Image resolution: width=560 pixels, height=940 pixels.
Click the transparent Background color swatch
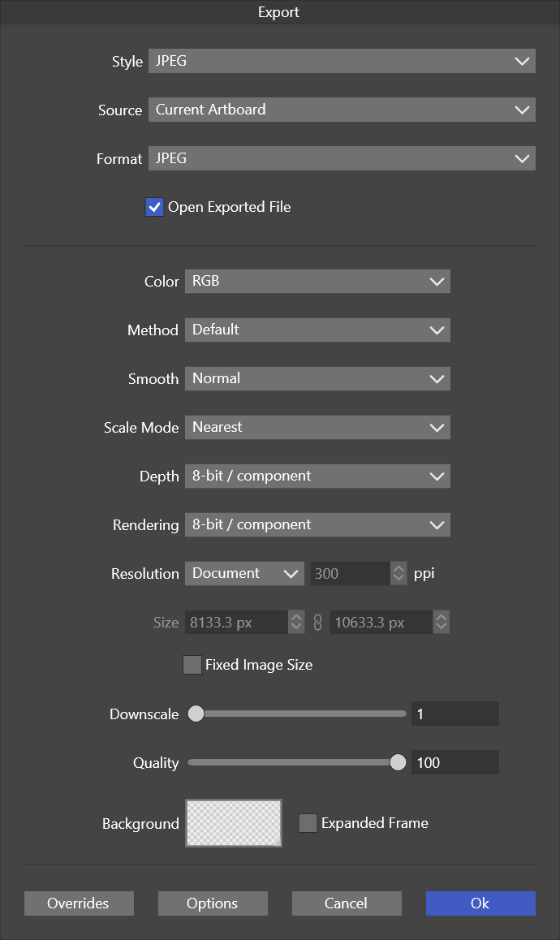(233, 823)
